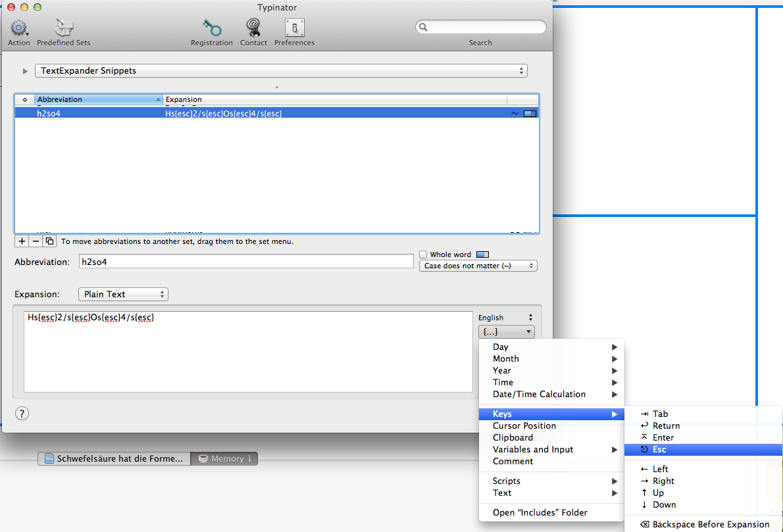Choose Cursor Position from the menu
Screen dimensions: 783x532
(524, 426)
